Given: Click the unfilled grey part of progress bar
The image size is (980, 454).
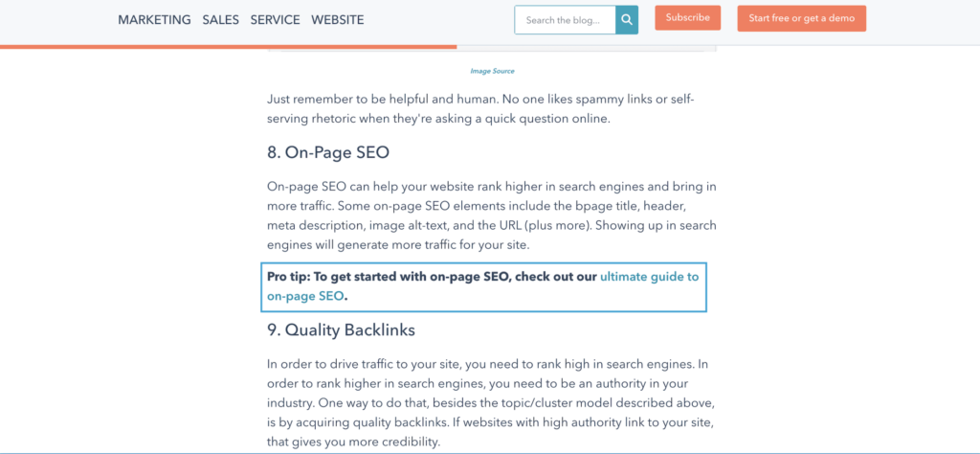Looking at the screenshot, I should 718,46.
